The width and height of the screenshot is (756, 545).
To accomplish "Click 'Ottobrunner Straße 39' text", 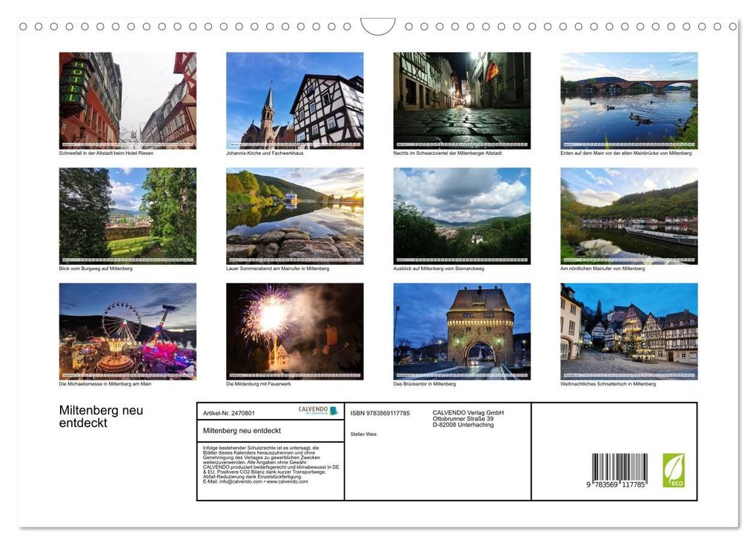I will (462, 419).
